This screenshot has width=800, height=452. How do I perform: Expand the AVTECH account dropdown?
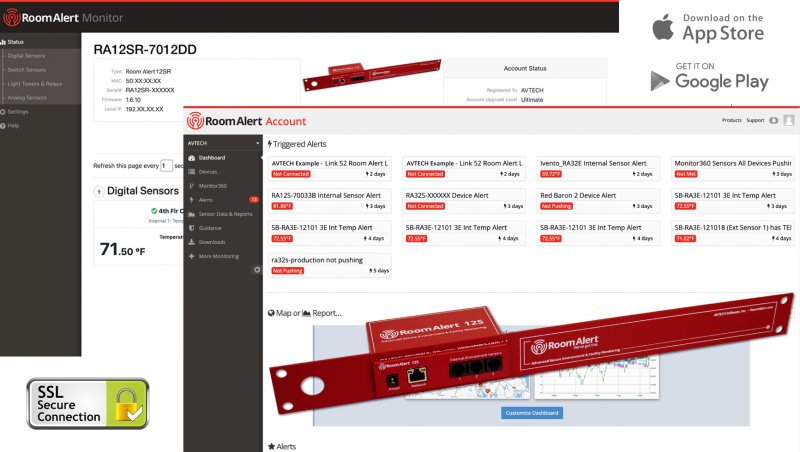(x=223, y=143)
